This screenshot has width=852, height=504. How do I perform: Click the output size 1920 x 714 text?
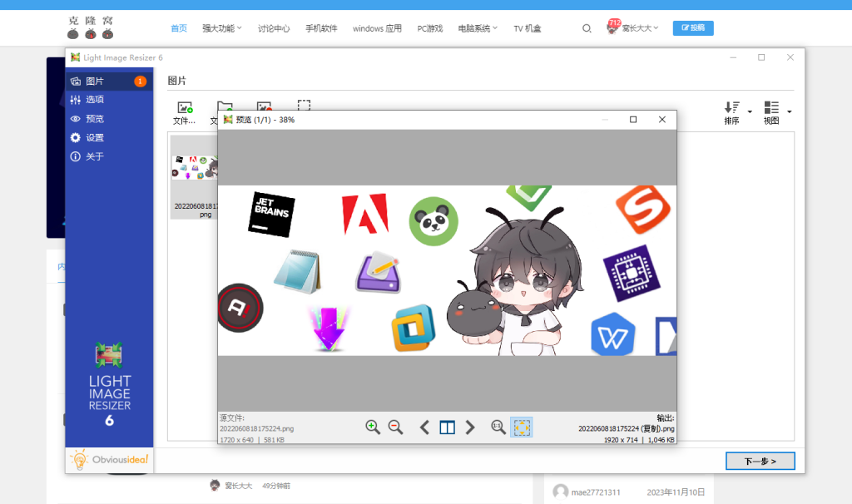621,440
